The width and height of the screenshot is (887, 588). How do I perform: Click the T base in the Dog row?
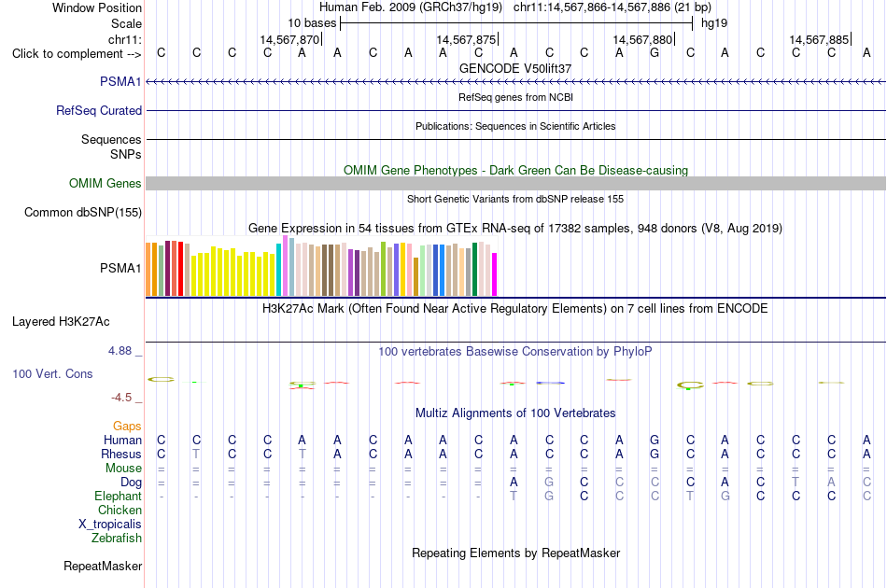click(x=795, y=483)
